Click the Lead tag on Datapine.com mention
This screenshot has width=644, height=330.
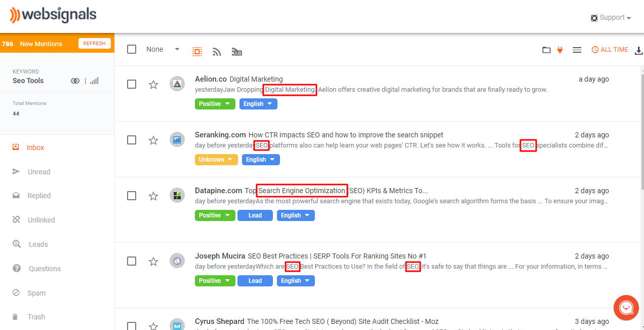pyautogui.click(x=255, y=215)
